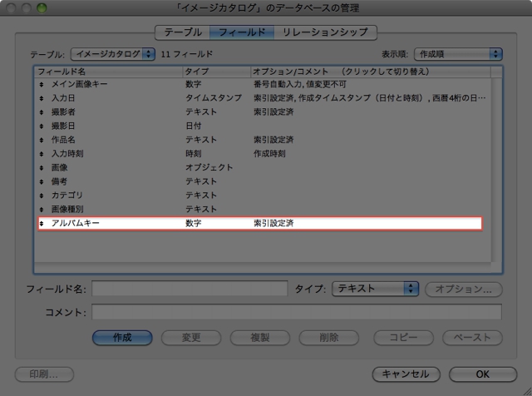Select the 備考 field name
The image size is (532, 396).
click(x=59, y=181)
